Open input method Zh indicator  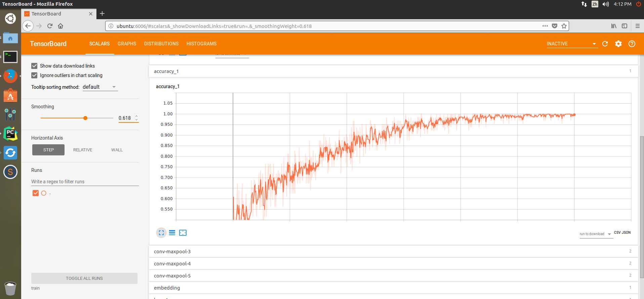click(595, 4)
